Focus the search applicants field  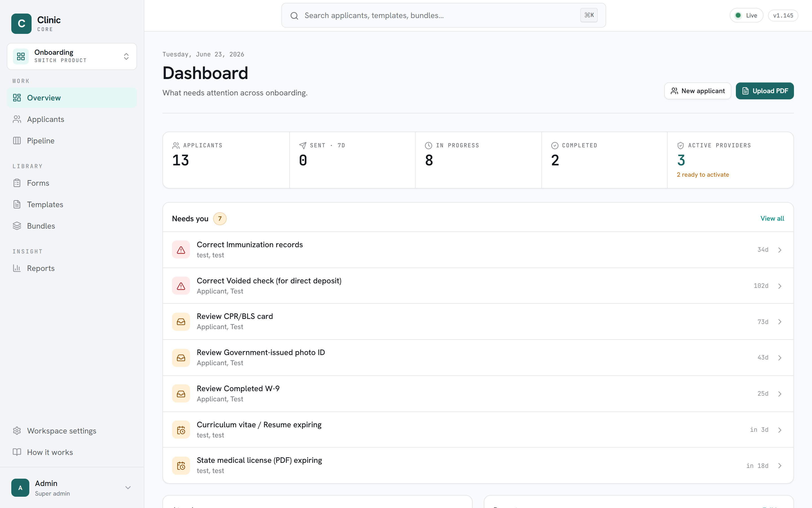(443, 16)
